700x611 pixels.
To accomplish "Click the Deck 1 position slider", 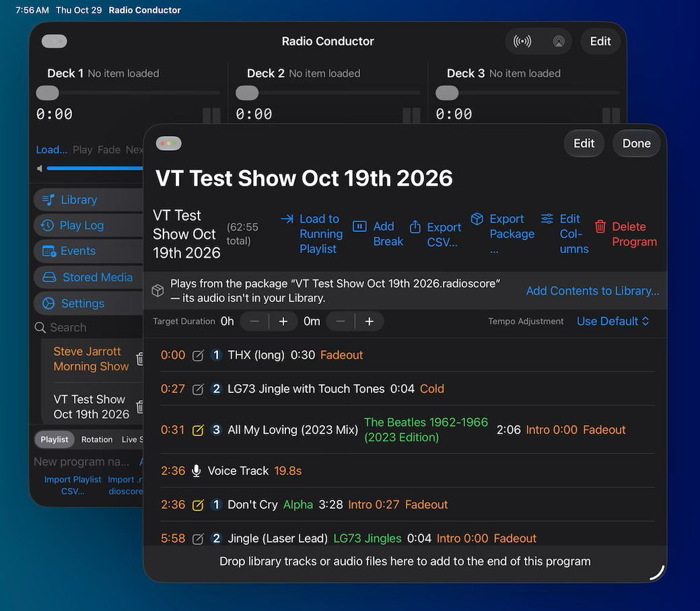I will [128, 93].
